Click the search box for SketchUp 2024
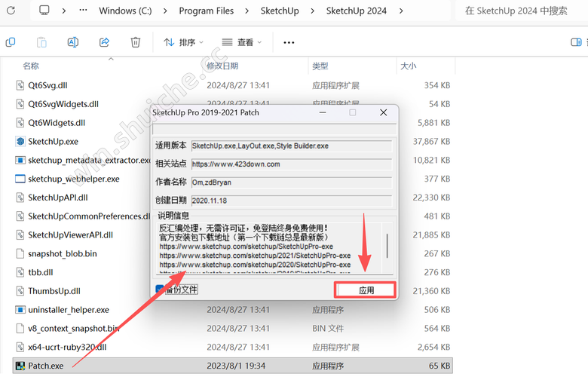This screenshot has width=588, height=377. (x=520, y=11)
